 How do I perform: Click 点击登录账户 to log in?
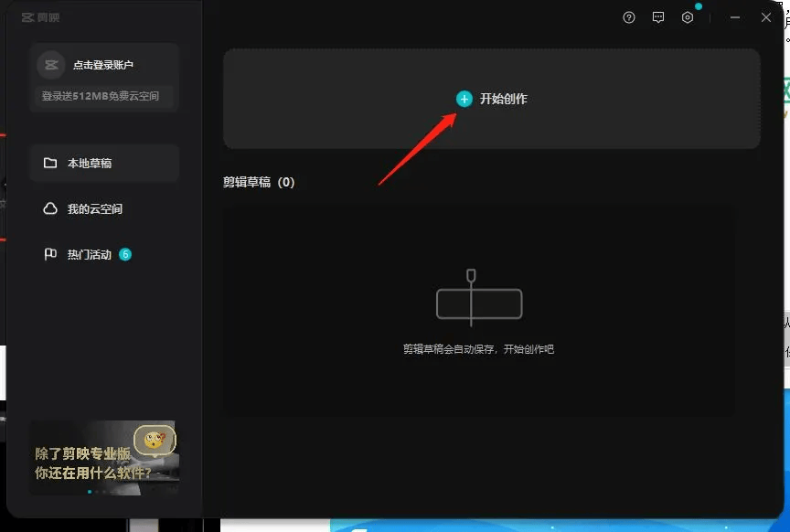click(x=103, y=65)
